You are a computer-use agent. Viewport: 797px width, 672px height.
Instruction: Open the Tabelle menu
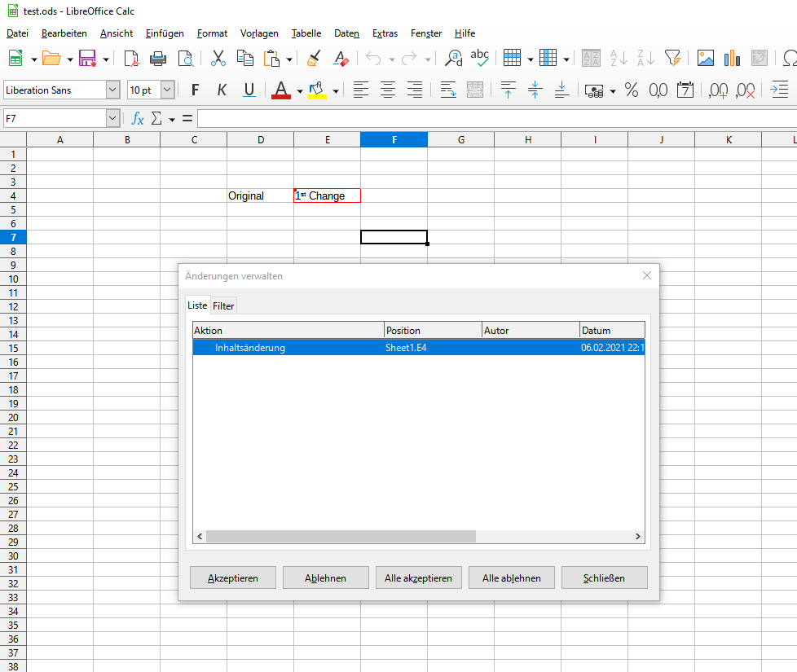click(306, 33)
